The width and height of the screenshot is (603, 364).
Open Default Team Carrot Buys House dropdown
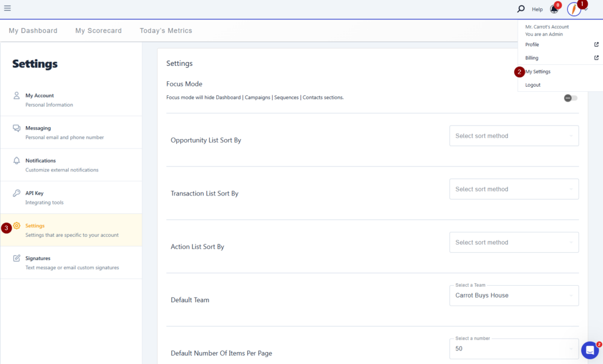point(513,296)
